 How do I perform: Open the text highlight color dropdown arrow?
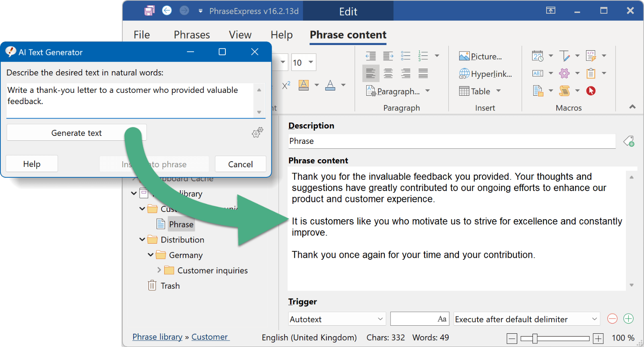coord(317,85)
